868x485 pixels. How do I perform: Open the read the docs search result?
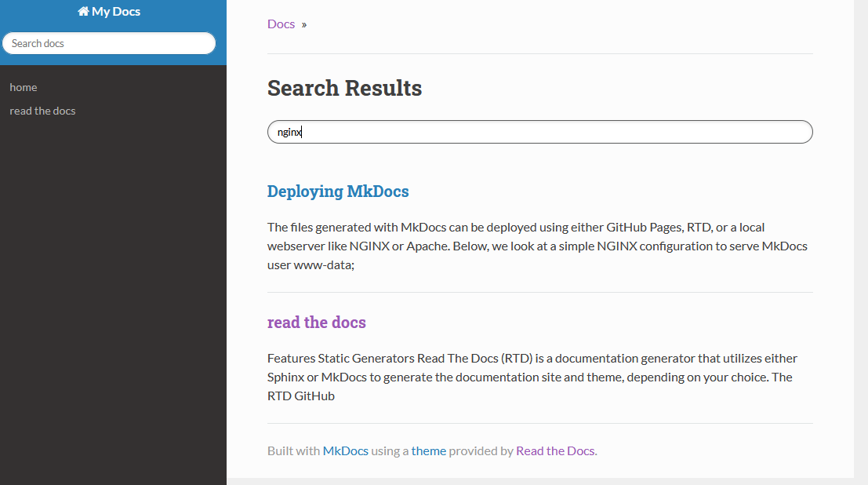point(317,322)
